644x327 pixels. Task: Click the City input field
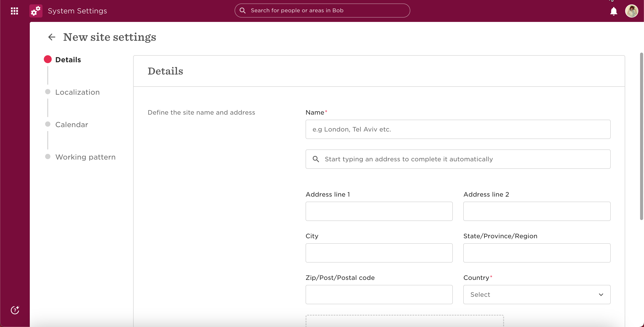(379, 253)
